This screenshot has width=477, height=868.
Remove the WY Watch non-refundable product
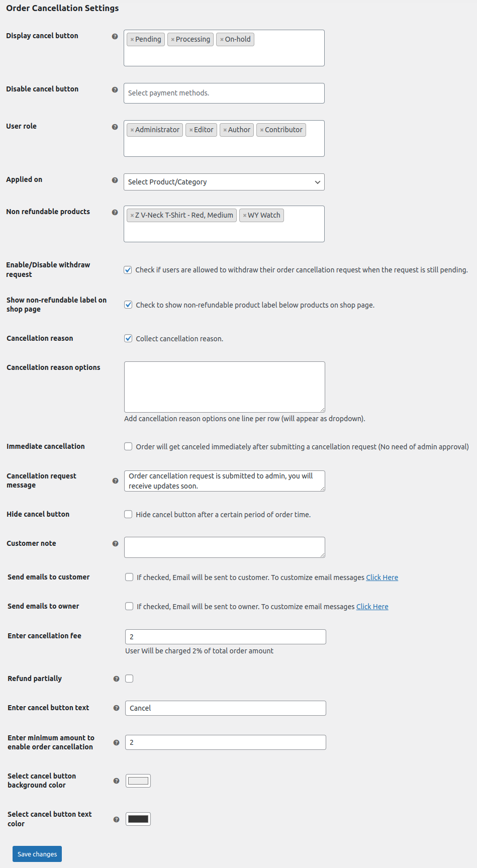(246, 215)
